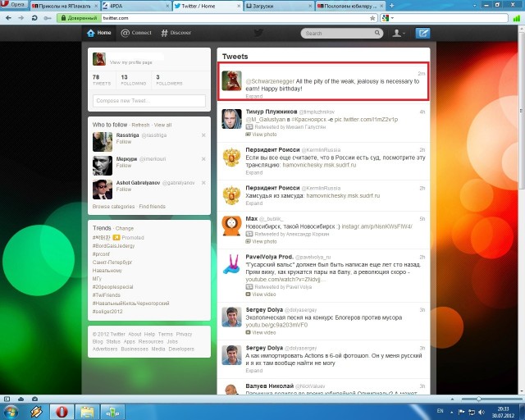Expand the @Schwarzenegger birthday tweet
Screen dimensions: 525x420
click(x=253, y=97)
